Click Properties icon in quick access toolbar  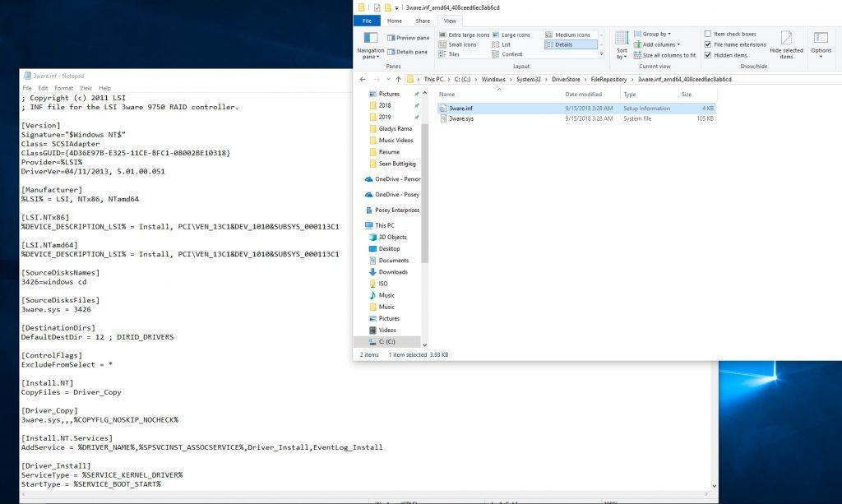coord(377,7)
